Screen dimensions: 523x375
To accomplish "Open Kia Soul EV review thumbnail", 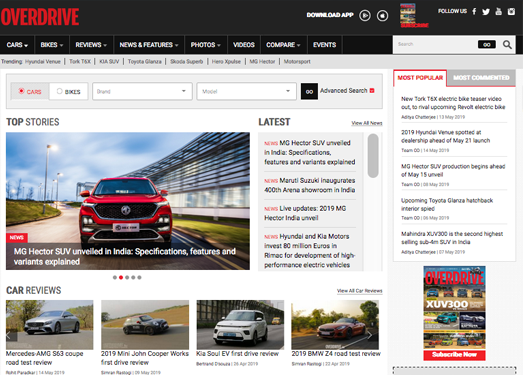I will click(x=240, y=325).
